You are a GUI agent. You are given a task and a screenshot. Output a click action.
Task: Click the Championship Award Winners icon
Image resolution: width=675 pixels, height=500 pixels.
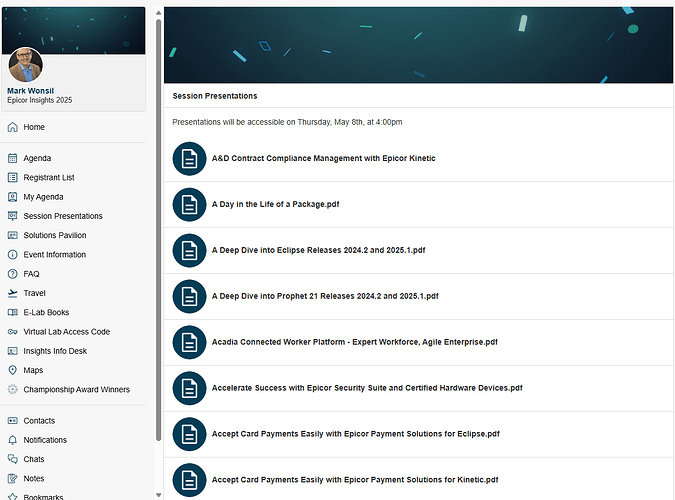pyautogui.click(x=12, y=389)
